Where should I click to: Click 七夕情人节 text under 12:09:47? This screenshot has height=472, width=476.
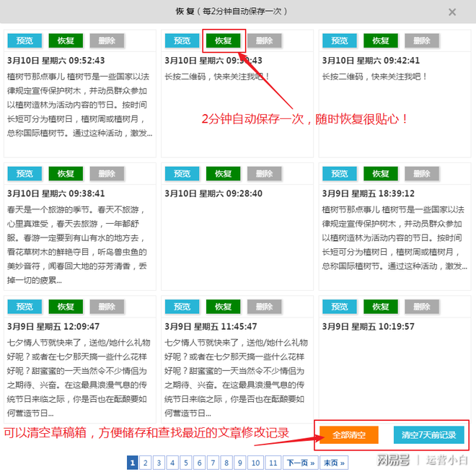point(79,378)
